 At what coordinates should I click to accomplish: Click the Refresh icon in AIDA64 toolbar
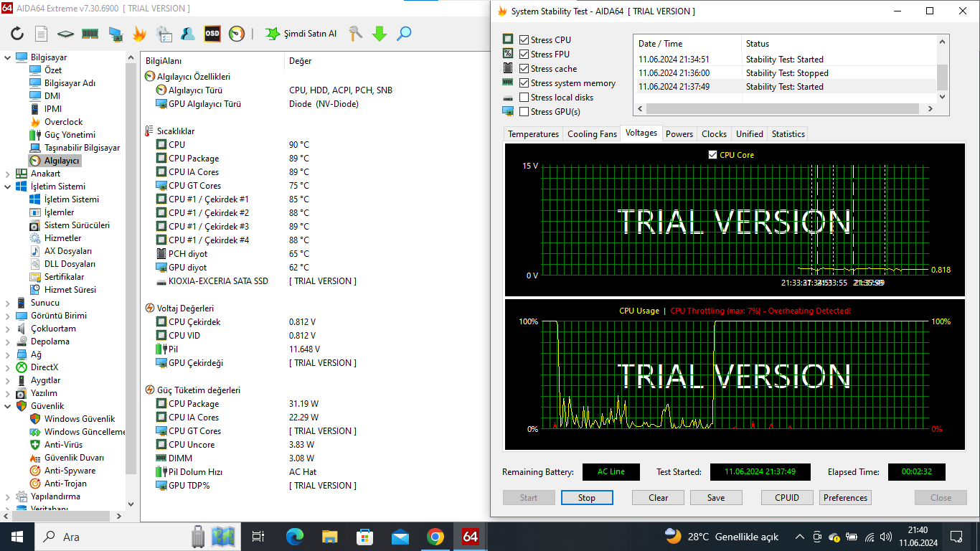coord(17,34)
